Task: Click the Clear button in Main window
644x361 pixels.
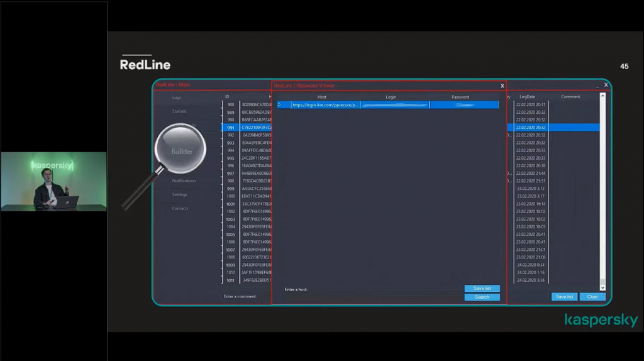Action: pos(592,296)
